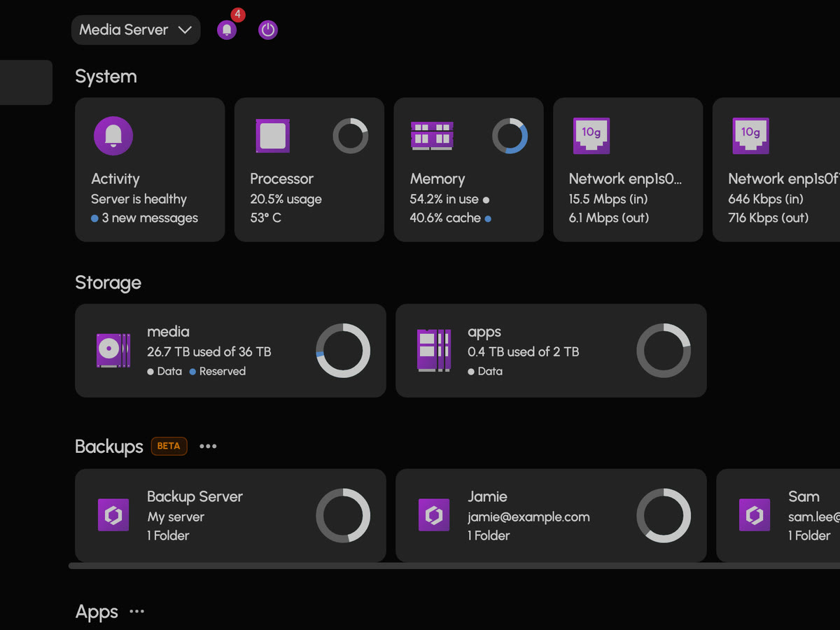Click the Backup Server cube icon
840x630 pixels.
point(113,515)
